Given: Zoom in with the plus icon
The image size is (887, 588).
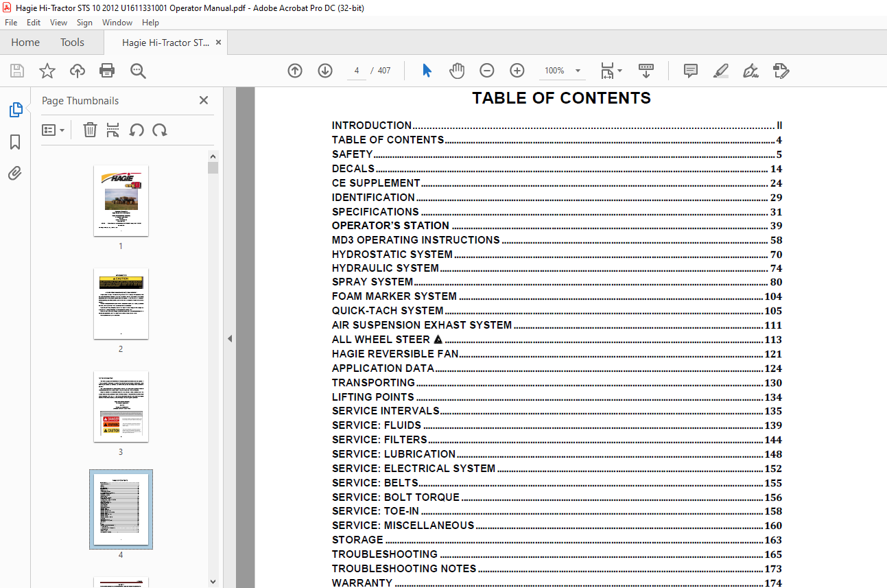Looking at the screenshot, I should point(517,71).
